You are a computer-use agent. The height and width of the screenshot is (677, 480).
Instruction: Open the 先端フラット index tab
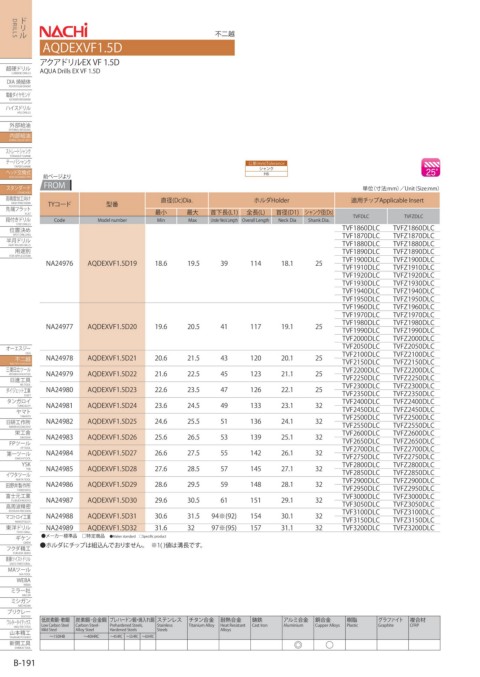16,210
